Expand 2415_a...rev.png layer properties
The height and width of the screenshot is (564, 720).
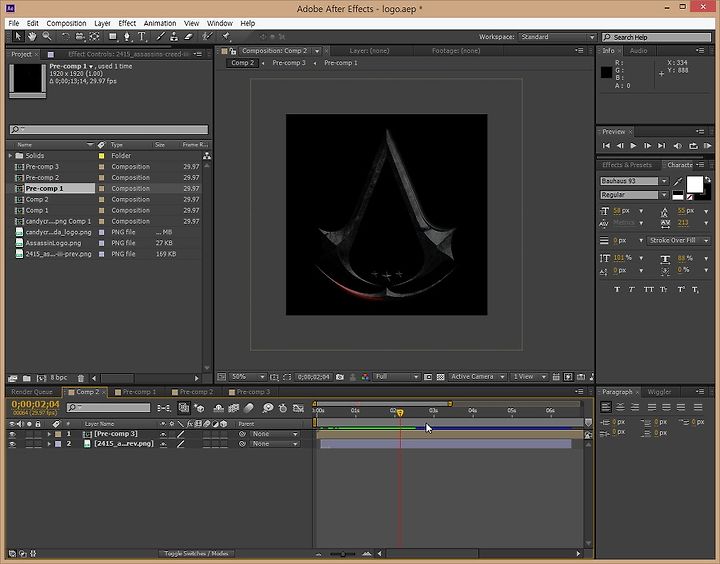49,444
